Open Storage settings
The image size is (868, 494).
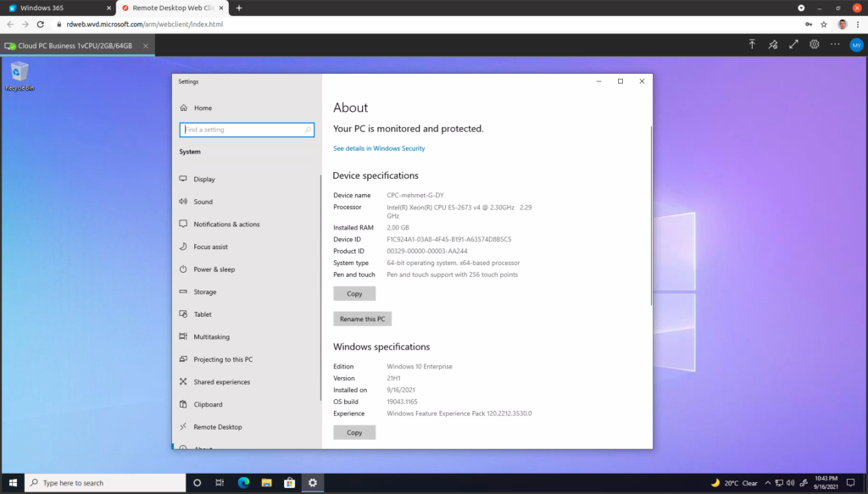click(198, 291)
